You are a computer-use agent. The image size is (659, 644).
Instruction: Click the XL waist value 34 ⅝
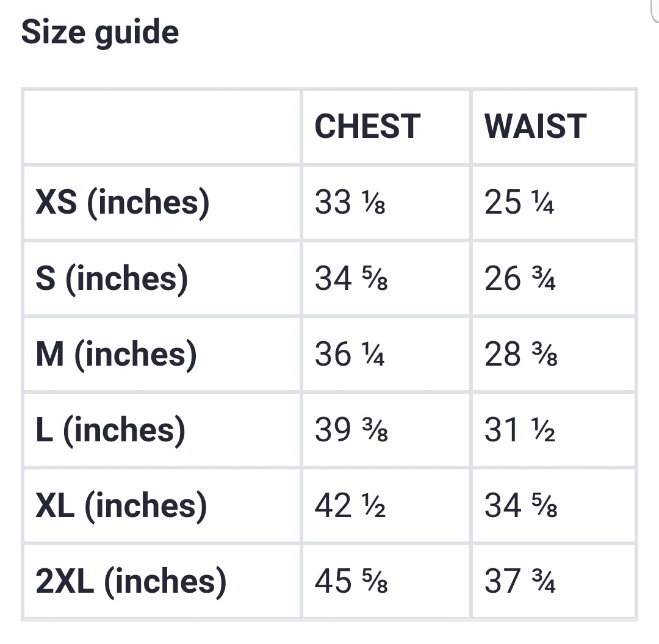(520, 507)
